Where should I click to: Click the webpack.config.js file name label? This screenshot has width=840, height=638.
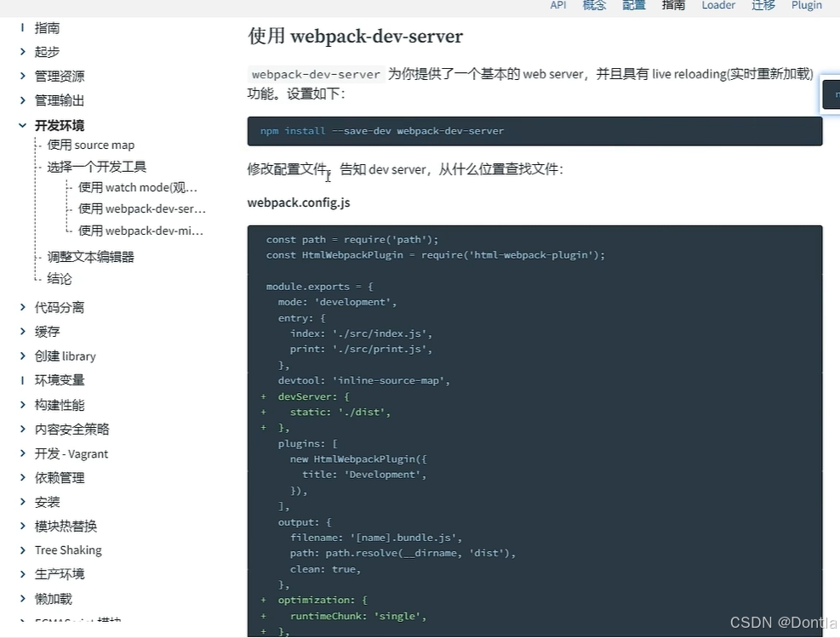[299, 202]
